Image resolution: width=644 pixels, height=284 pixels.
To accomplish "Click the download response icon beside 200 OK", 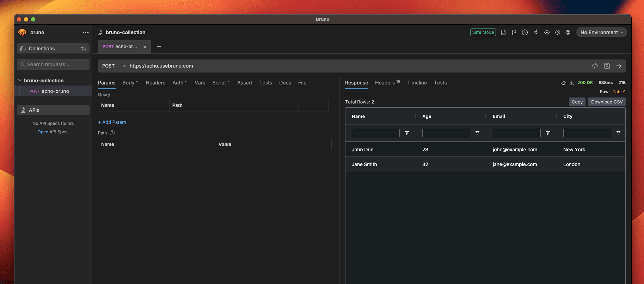I will point(572,83).
